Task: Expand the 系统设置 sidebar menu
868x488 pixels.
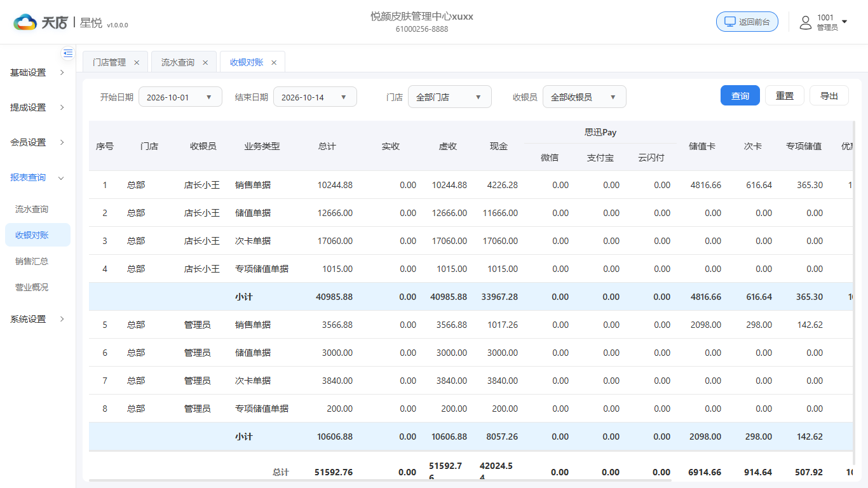Action: coord(37,319)
